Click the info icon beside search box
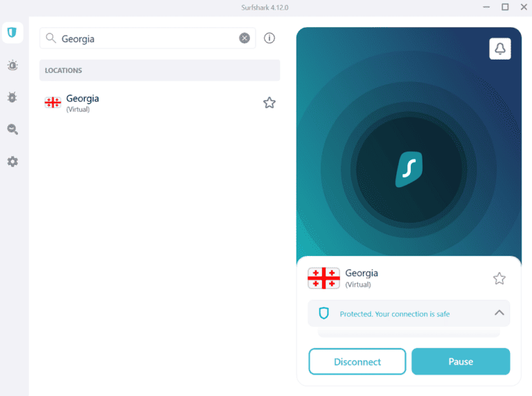This screenshot has width=532, height=396. click(269, 38)
